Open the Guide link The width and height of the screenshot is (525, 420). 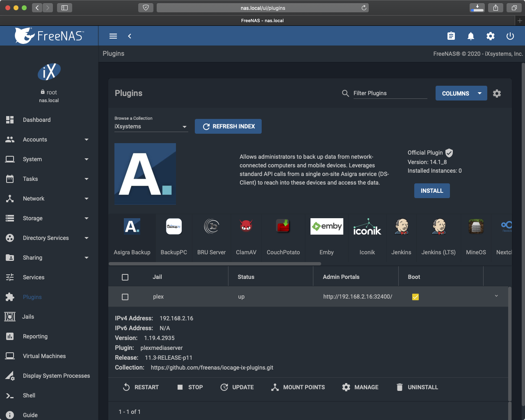(x=49, y=414)
